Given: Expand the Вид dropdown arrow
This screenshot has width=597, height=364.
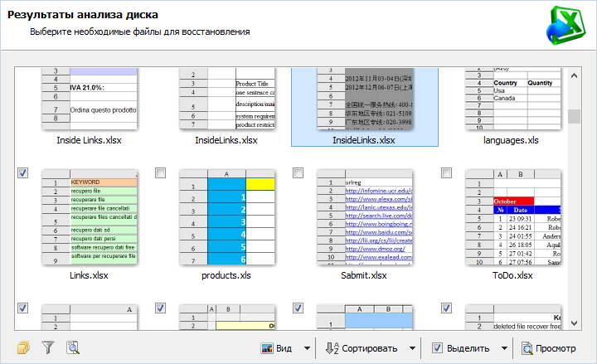Looking at the screenshot, I should [x=307, y=348].
